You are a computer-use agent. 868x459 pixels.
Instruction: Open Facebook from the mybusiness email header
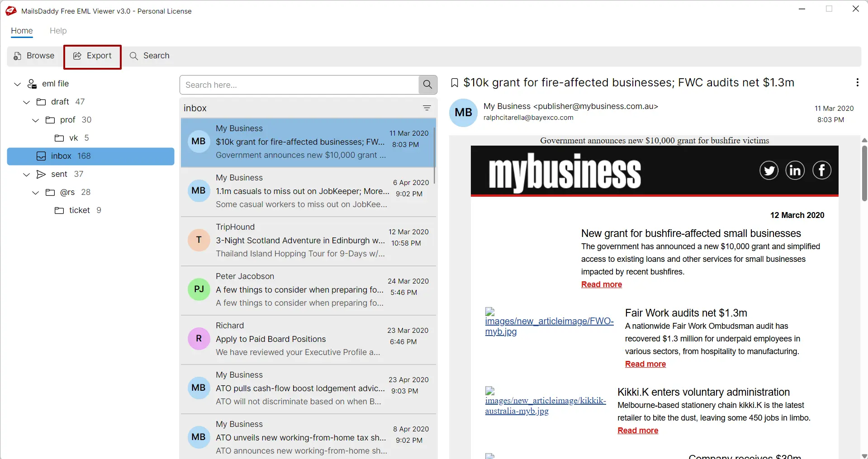(822, 170)
